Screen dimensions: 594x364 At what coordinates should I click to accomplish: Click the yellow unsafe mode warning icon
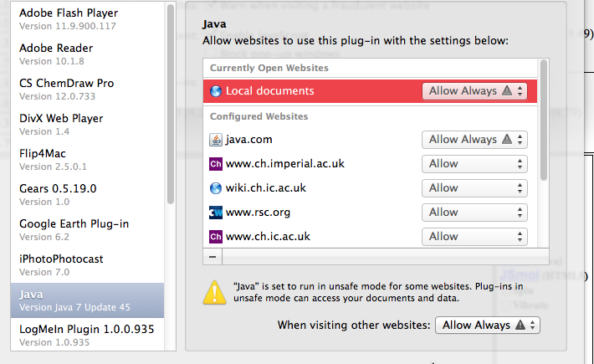click(216, 292)
